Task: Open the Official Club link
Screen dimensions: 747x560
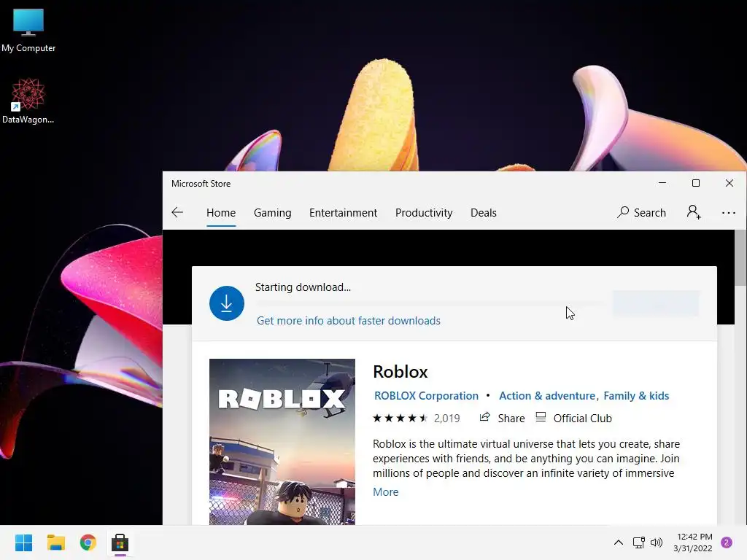Action: tap(582, 419)
